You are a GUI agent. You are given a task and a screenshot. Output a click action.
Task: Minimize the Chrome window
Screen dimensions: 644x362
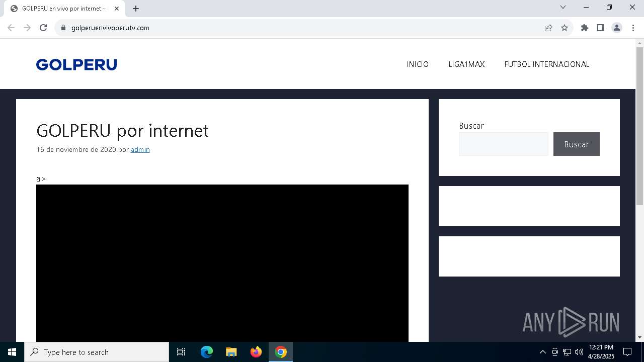tap(586, 7)
